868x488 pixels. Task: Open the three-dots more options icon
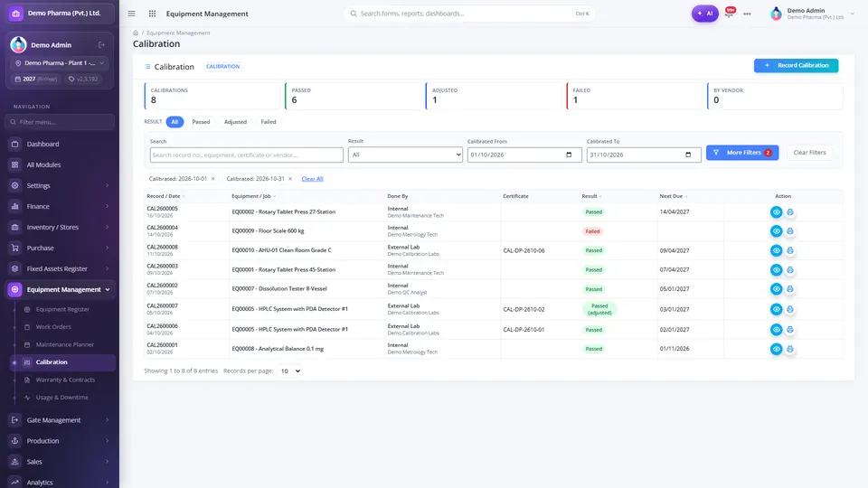tap(748, 14)
